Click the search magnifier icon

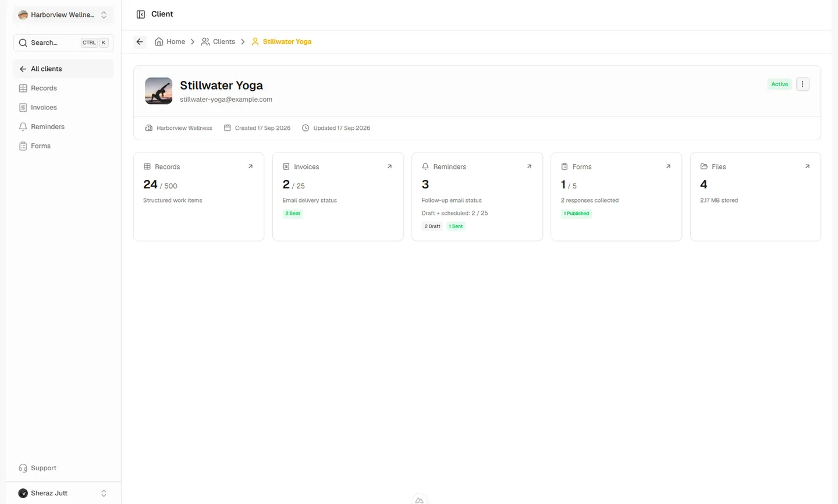(23, 42)
